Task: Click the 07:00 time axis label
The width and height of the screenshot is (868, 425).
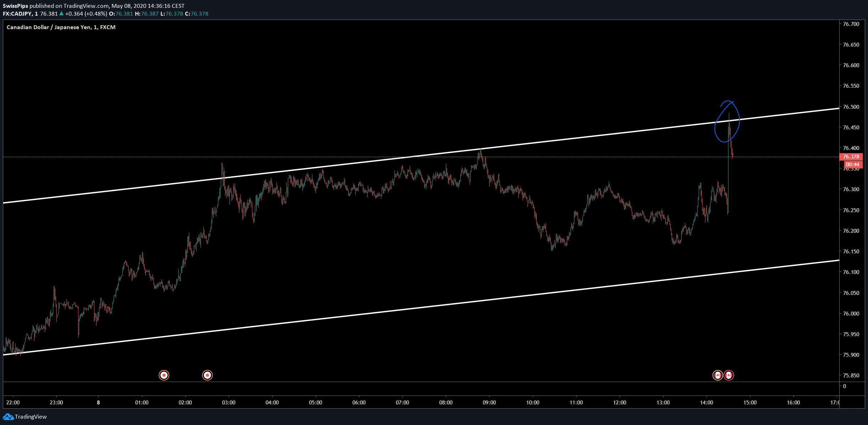Action: pos(403,402)
